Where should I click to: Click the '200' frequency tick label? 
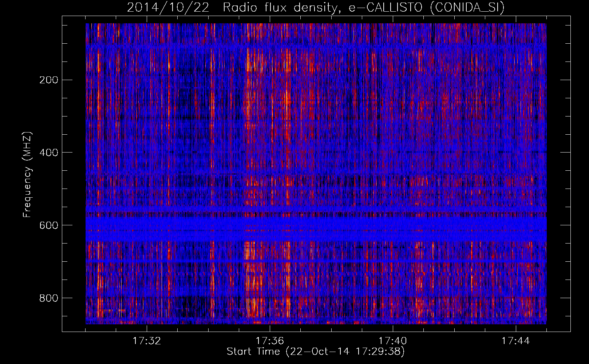[48, 80]
